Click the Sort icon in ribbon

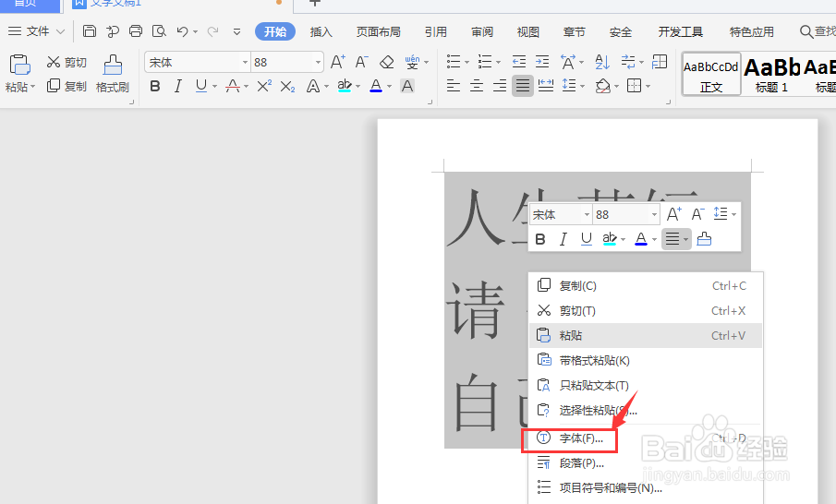(602, 62)
